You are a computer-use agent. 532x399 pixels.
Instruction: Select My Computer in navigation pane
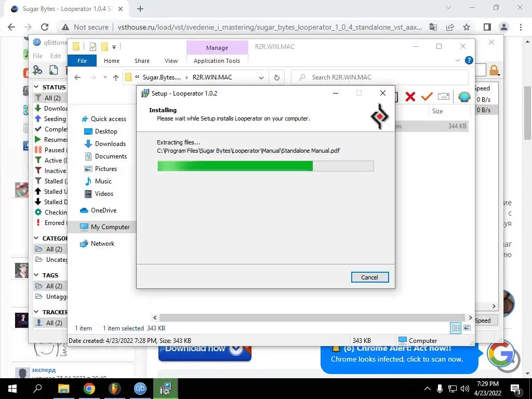tap(105, 227)
